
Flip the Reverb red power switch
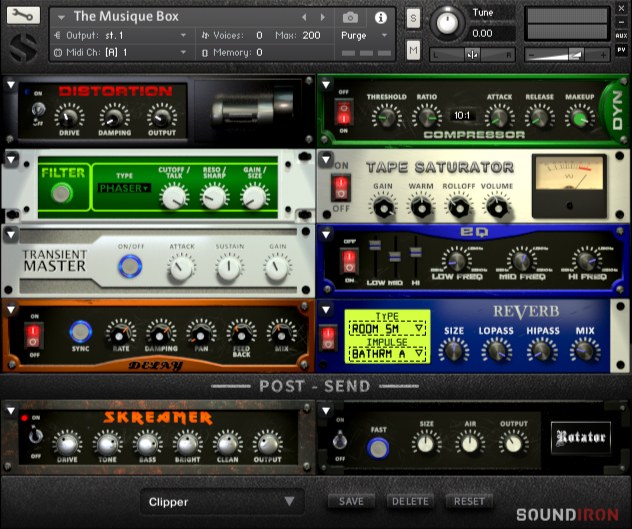pyautogui.click(x=328, y=338)
